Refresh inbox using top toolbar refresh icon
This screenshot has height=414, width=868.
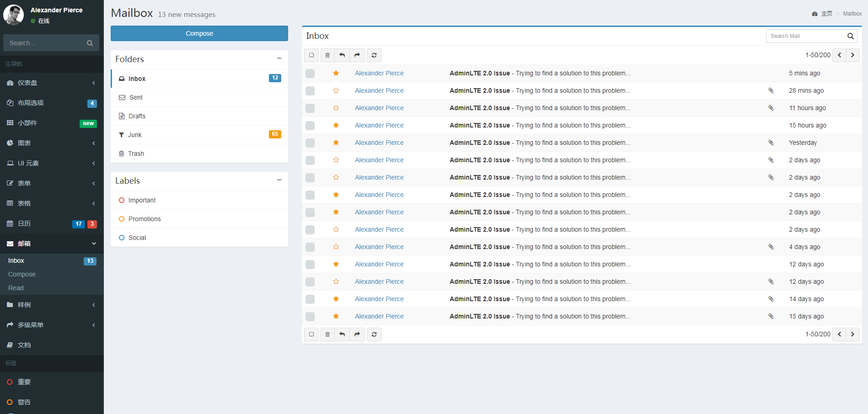click(x=374, y=55)
